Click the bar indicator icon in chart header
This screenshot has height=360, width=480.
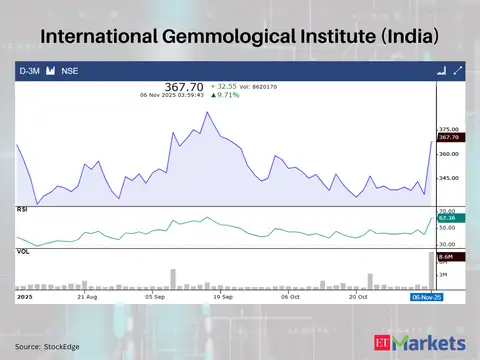coord(442,71)
